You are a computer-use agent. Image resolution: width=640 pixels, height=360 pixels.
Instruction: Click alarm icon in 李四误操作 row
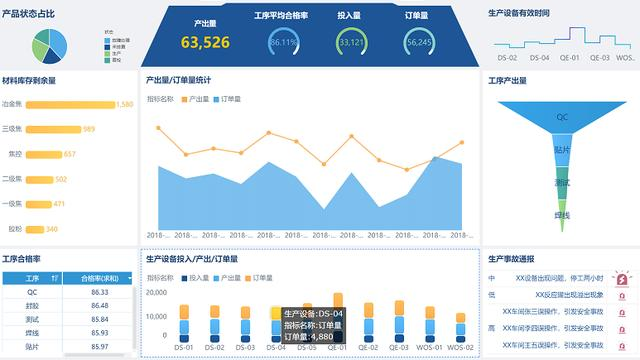coord(622,329)
